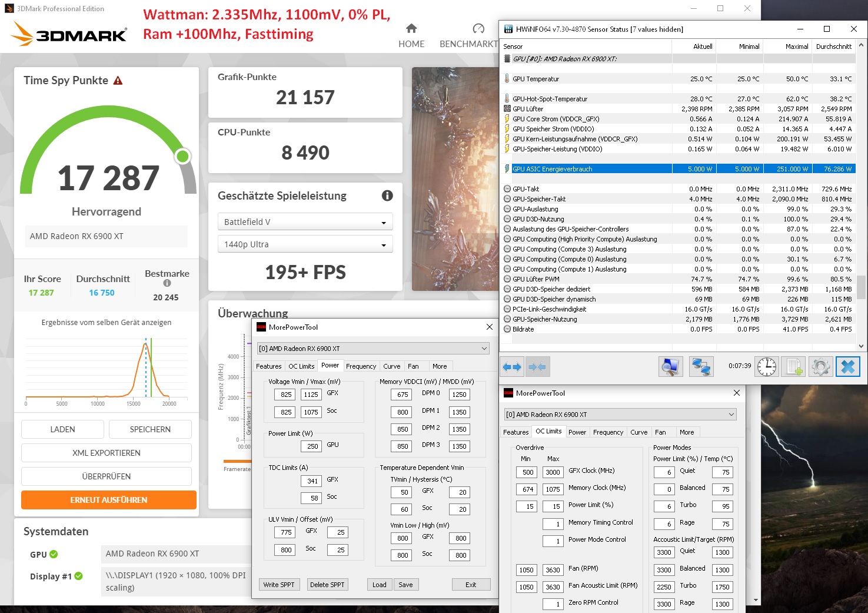Viewport: 868px width, 613px height.
Task: Open More tab in OC Limits window
Action: [687, 432]
